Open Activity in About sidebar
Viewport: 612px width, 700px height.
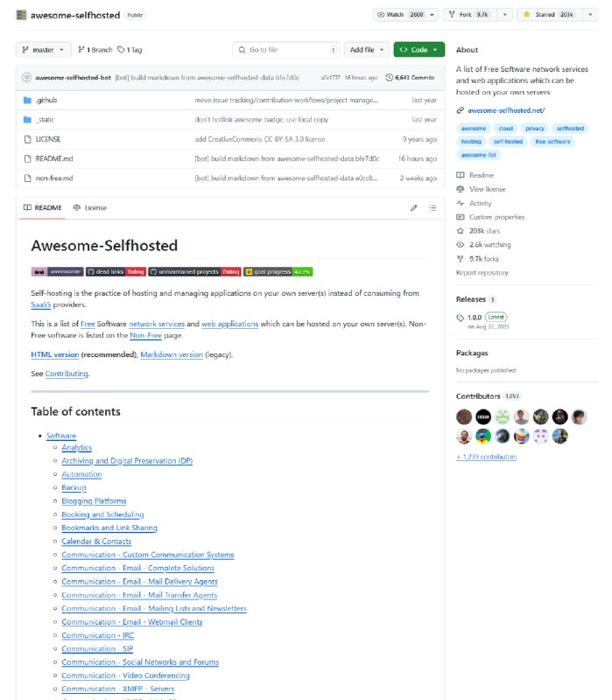(x=474, y=203)
